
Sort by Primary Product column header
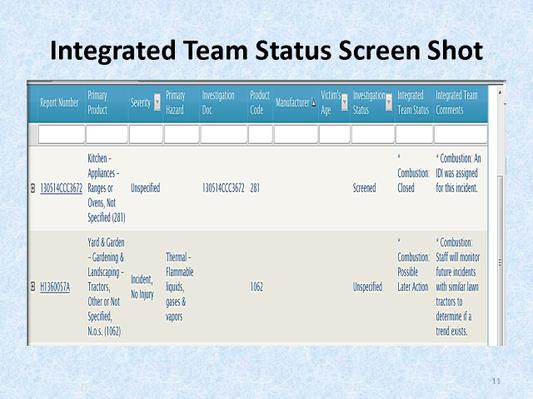point(98,102)
